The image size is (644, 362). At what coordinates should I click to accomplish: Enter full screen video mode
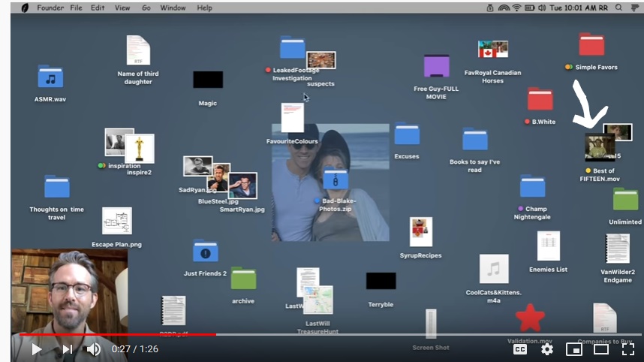pos(628,349)
